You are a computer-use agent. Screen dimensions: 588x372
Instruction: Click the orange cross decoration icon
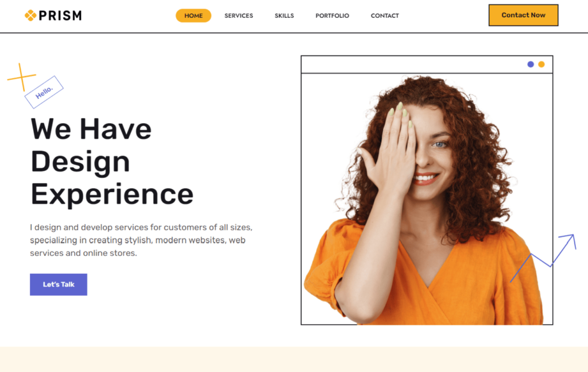click(22, 77)
